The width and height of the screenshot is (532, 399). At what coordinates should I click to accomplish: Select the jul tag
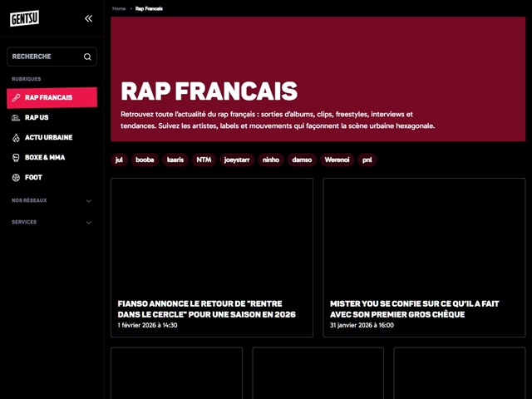point(119,160)
